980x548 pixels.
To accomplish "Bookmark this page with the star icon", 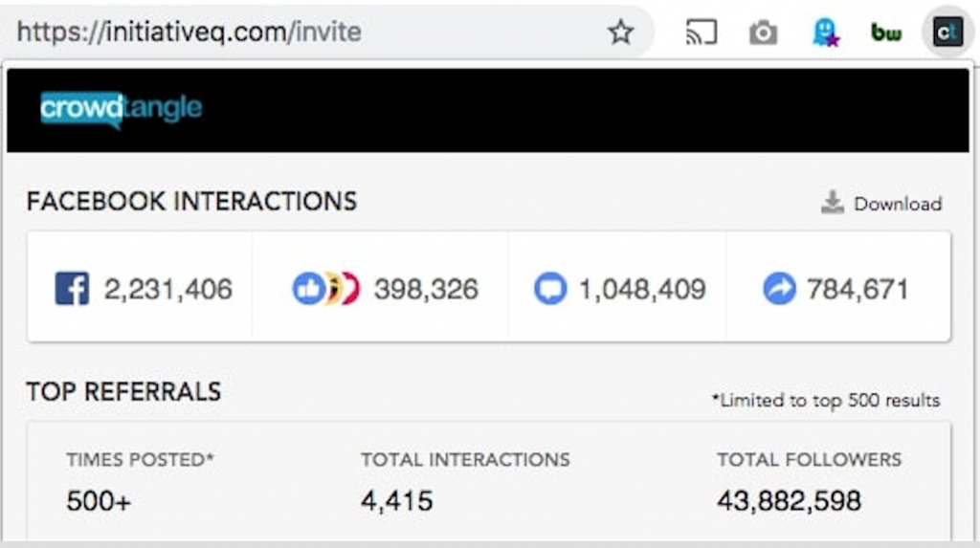I will (621, 33).
